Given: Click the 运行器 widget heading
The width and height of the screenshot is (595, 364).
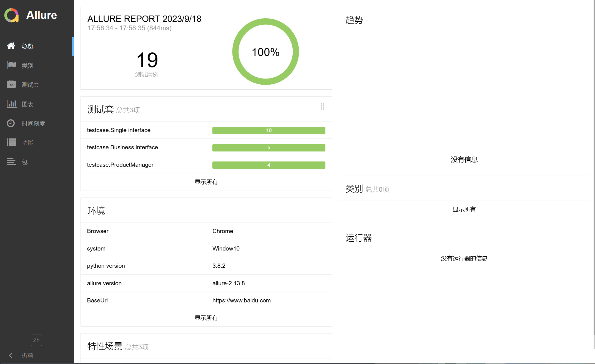Looking at the screenshot, I should point(358,238).
